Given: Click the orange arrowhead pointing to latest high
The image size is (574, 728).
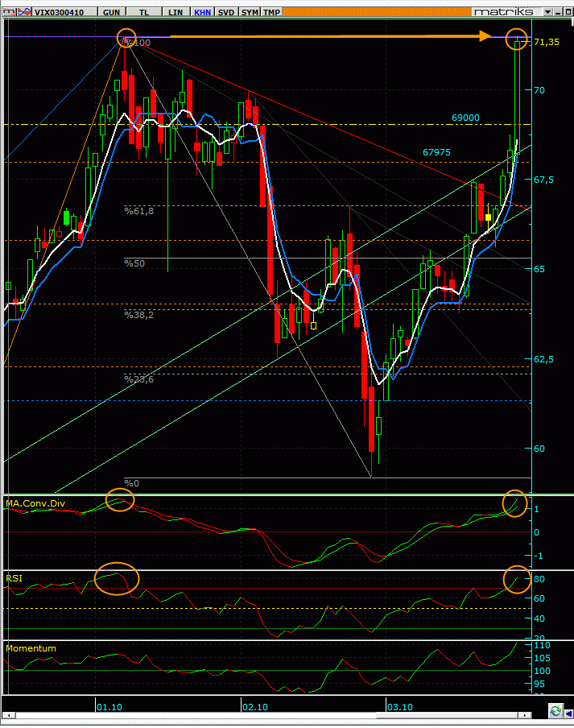Looking at the screenshot, I should (x=485, y=35).
